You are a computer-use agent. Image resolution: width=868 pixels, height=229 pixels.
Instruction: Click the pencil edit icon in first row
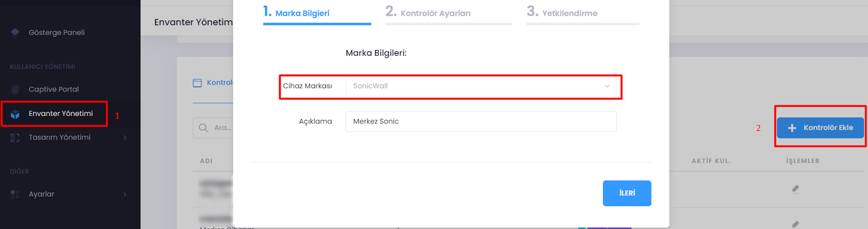coord(796,188)
